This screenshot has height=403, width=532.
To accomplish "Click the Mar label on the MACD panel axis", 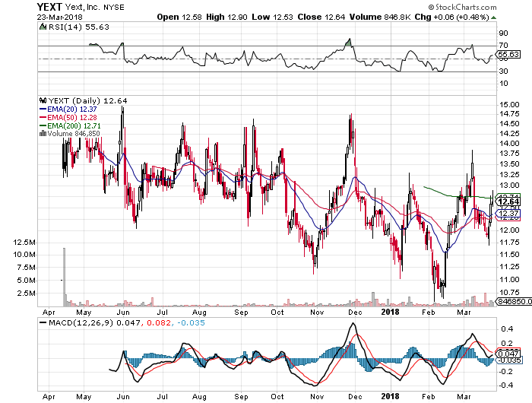I will (x=464, y=396).
